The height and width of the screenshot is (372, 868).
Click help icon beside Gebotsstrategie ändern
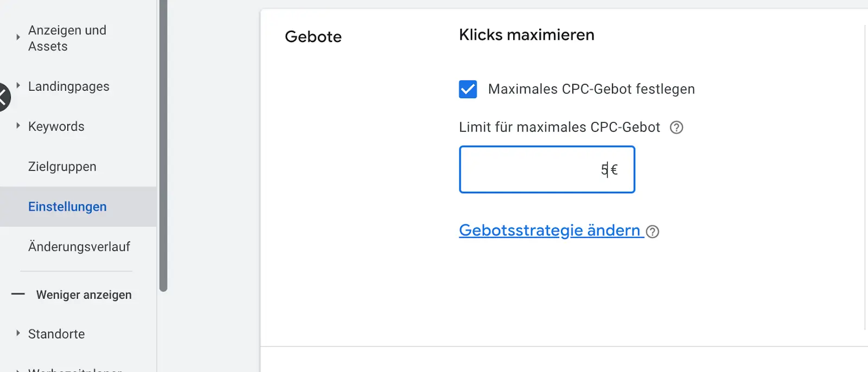[x=653, y=232]
